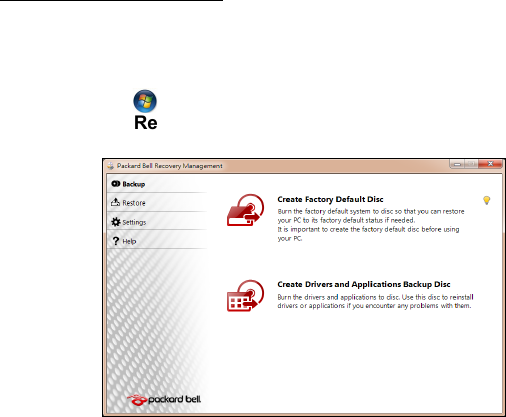
Task: Click the Windows Start orb icon
Action: click(x=145, y=101)
